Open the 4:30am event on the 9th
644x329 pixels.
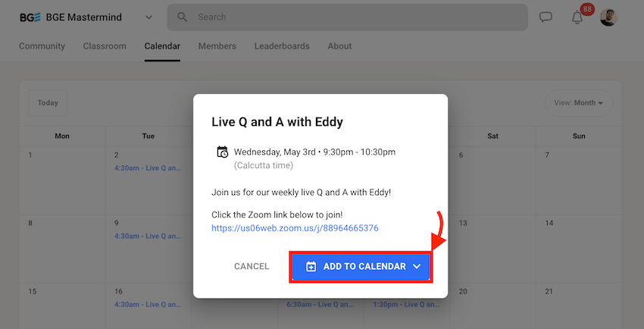pos(148,236)
